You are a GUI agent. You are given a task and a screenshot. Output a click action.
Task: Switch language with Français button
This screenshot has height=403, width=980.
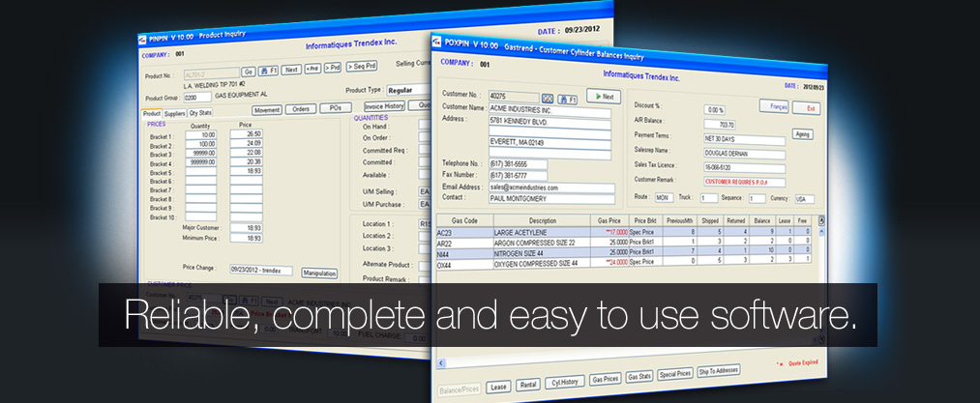pos(774,106)
